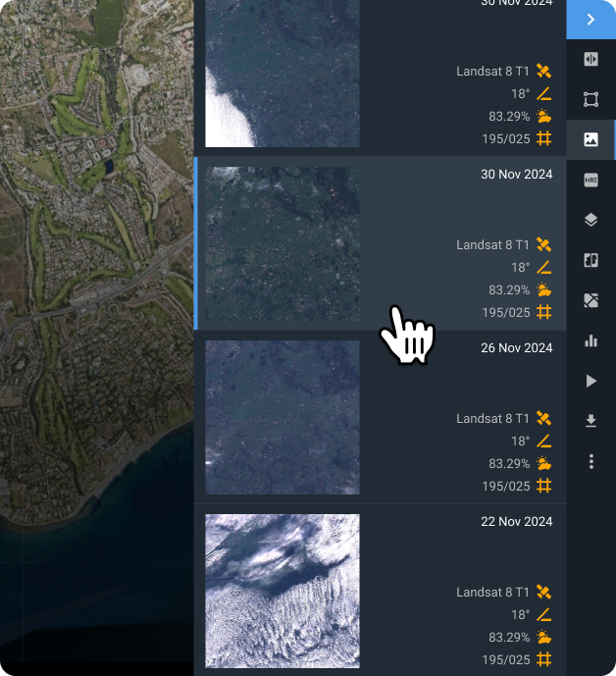Click the download icon in sidebar

click(591, 421)
